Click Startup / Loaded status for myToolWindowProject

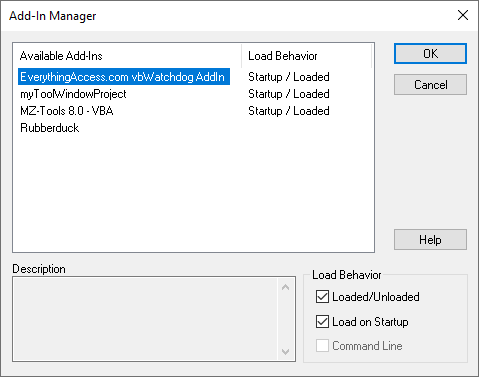pos(289,94)
